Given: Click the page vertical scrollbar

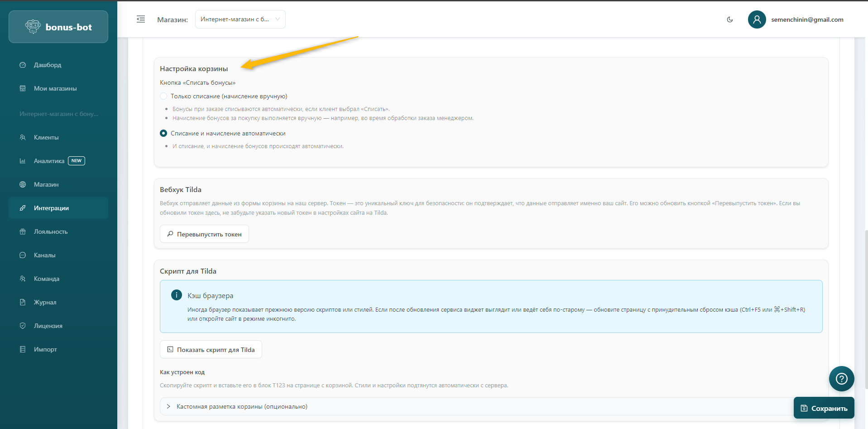Looking at the screenshot, I should [x=866, y=308].
